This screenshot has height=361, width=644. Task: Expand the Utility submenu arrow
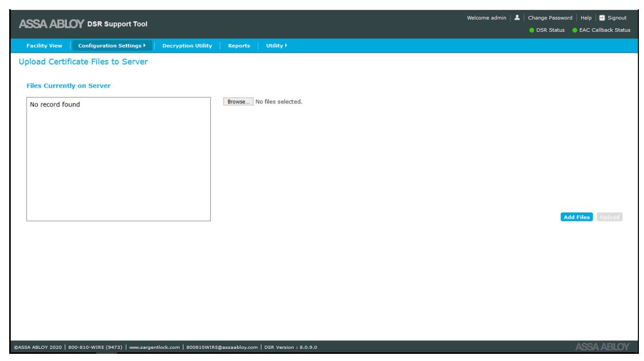tap(286, 46)
